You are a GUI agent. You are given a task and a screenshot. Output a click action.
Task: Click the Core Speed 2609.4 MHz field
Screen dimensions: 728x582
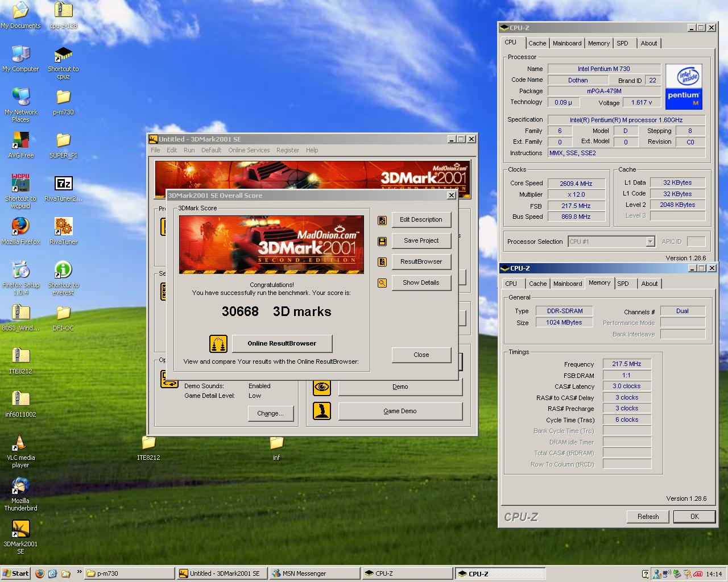point(576,184)
